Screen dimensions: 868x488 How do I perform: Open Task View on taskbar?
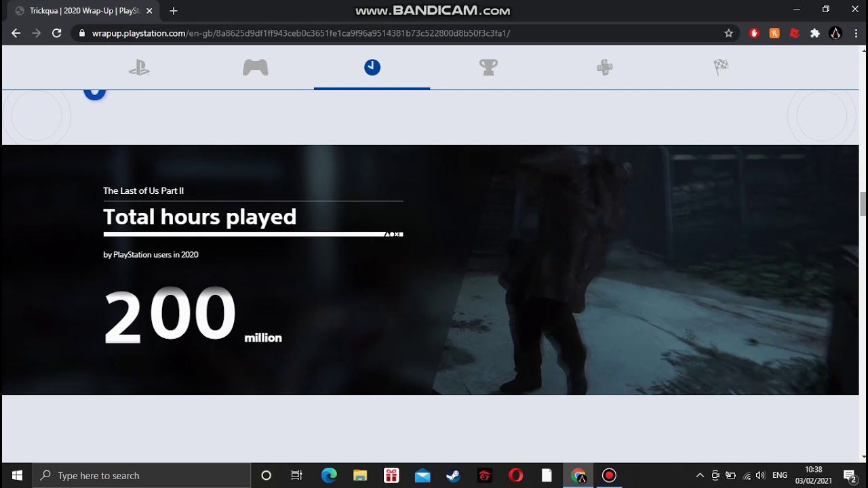tap(296, 475)
